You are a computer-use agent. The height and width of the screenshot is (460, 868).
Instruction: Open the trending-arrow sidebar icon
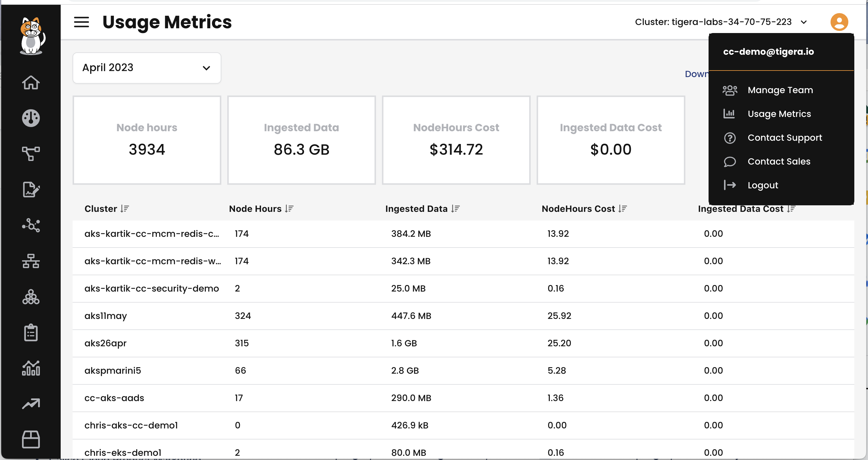(31, 404)
